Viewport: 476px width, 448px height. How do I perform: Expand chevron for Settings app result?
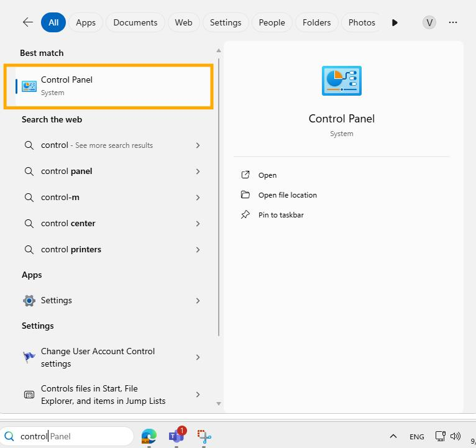pyautogui.click(x=198, y=301)
